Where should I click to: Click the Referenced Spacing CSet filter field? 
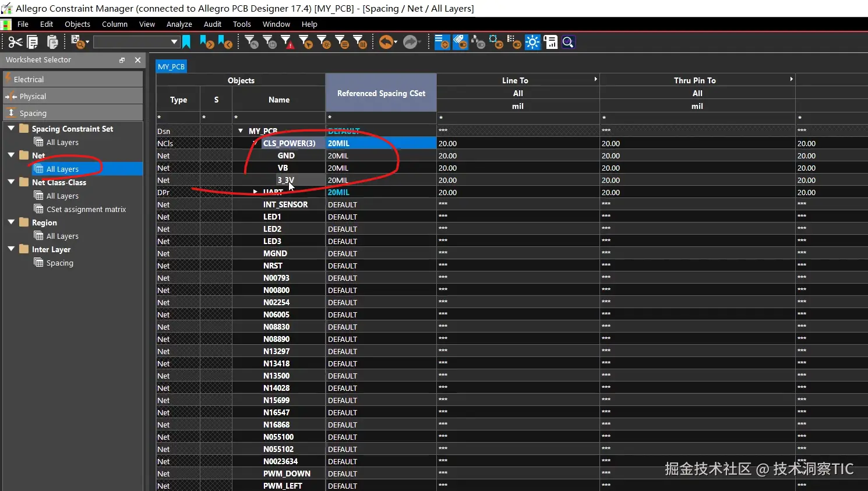click(381, 118)
